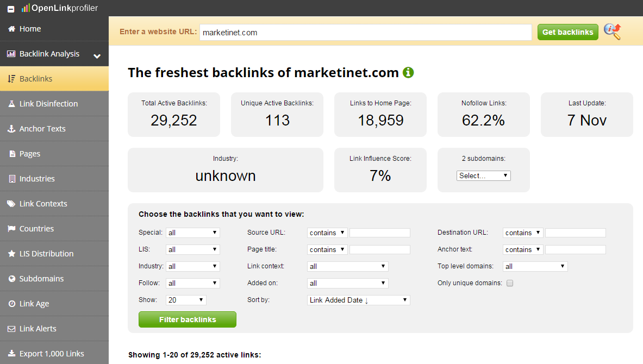Click the Pages document icon

tap(12, 154)
